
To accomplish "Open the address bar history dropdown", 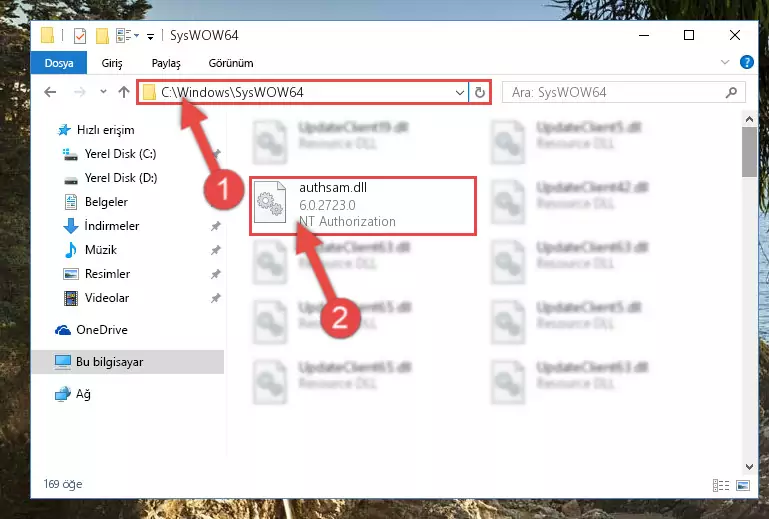I will pos(460,92).
